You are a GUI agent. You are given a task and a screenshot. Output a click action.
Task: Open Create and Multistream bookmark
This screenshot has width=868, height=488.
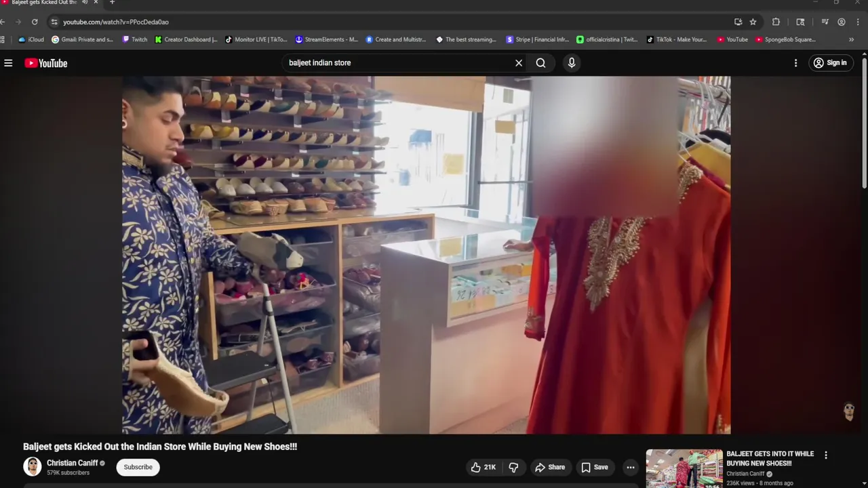[396, 39]
